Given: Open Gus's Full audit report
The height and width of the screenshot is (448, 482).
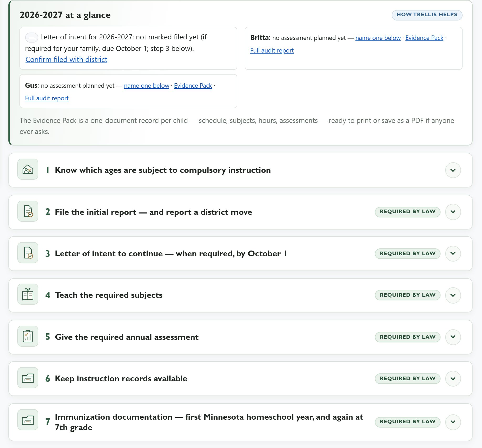Looking at the screenshot, I should coord(47,98).
